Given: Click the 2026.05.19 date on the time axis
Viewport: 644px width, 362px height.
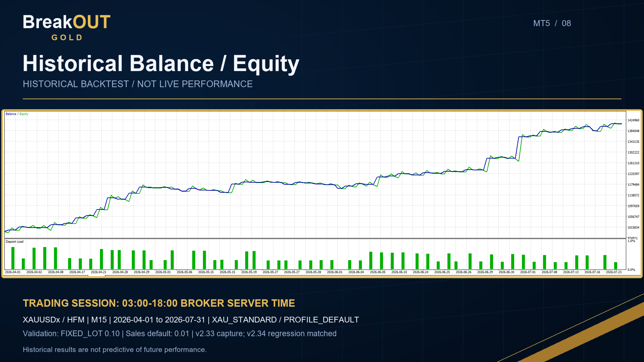Looking at the screenshot, I should pos(249,272).
